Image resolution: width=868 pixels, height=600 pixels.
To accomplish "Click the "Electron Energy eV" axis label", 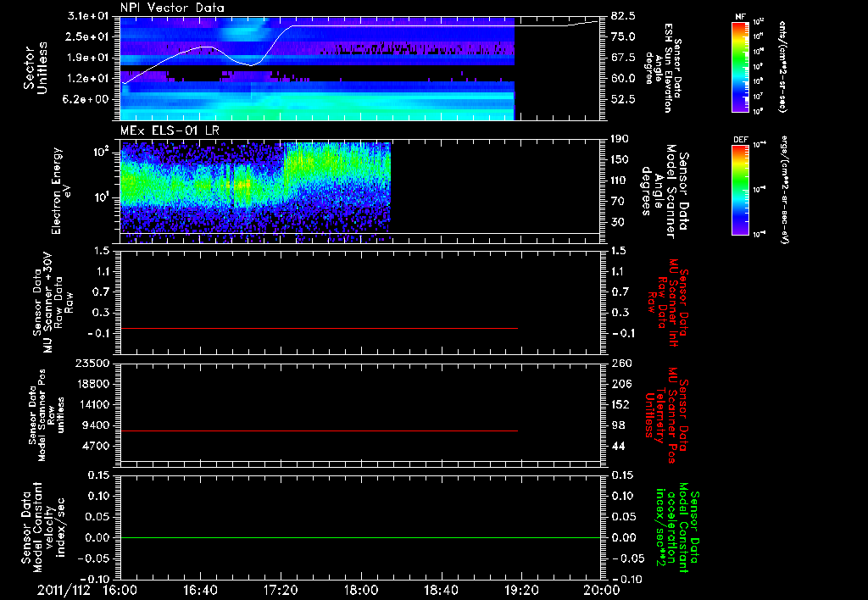I will coord(61,191).
